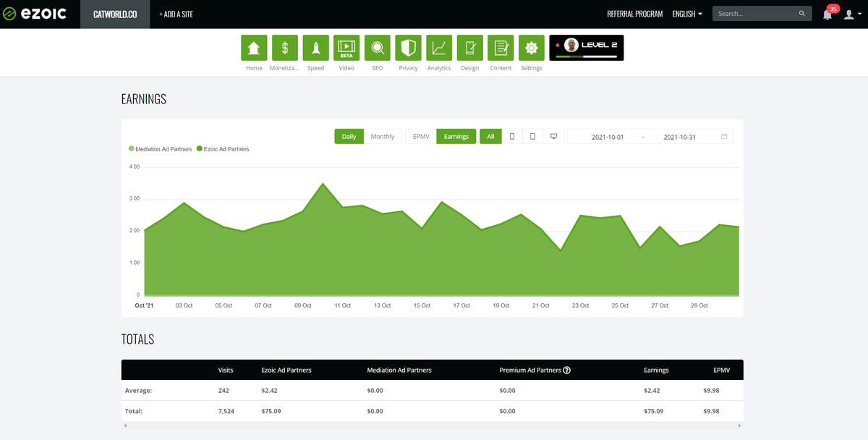Click the 21 Oct axis label
868x440 pixels.
540,305
